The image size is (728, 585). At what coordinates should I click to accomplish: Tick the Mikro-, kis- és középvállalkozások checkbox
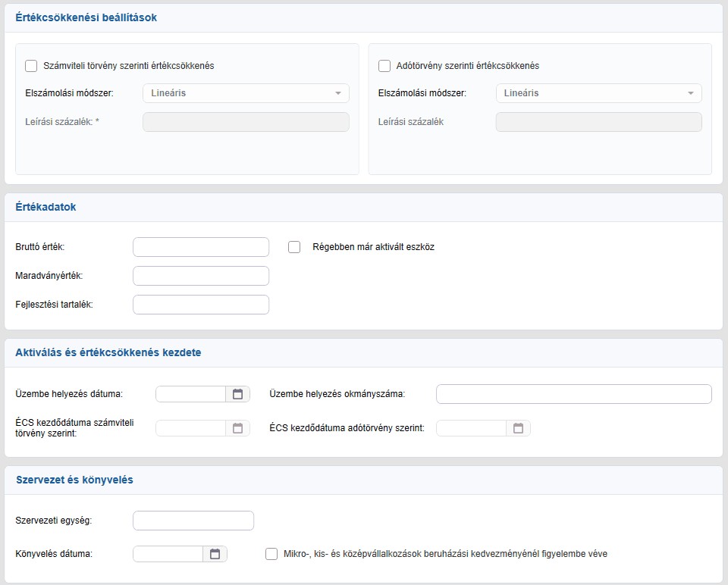point(271,554)
